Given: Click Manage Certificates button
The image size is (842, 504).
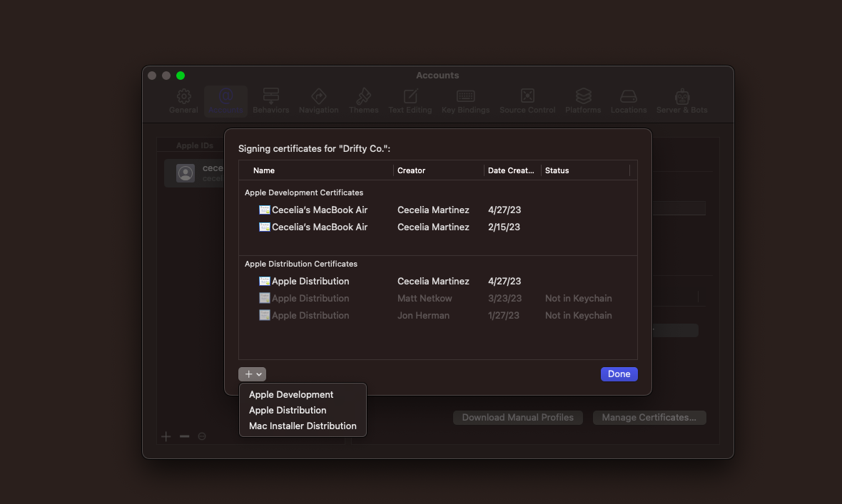Looking at the screenshot, I should click(649, 418).
